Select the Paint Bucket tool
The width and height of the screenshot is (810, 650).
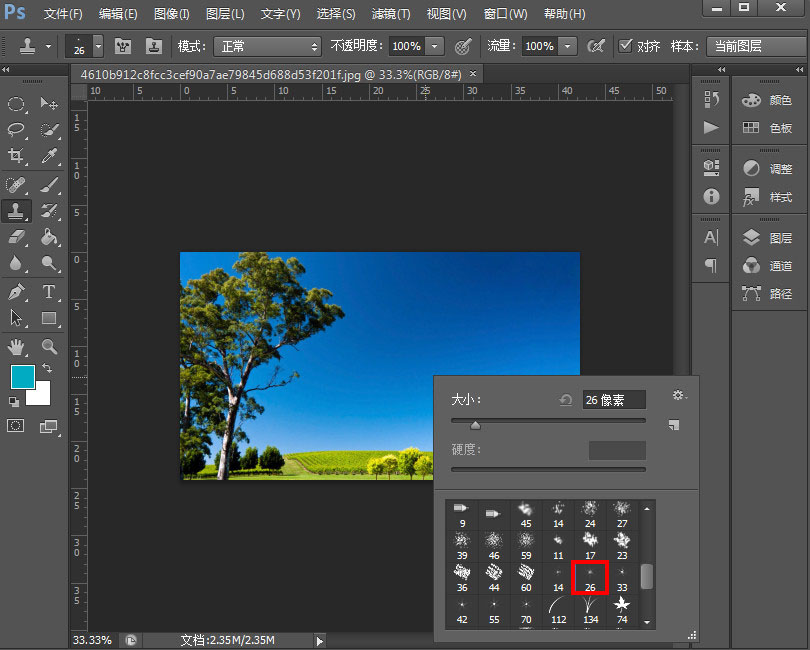click(49, 237)
